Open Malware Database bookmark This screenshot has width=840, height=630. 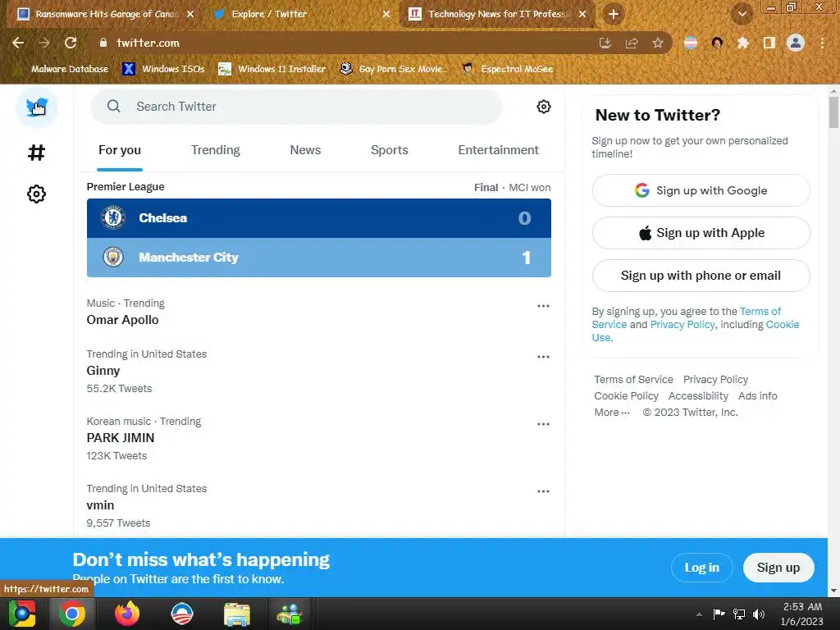(62, 69)
